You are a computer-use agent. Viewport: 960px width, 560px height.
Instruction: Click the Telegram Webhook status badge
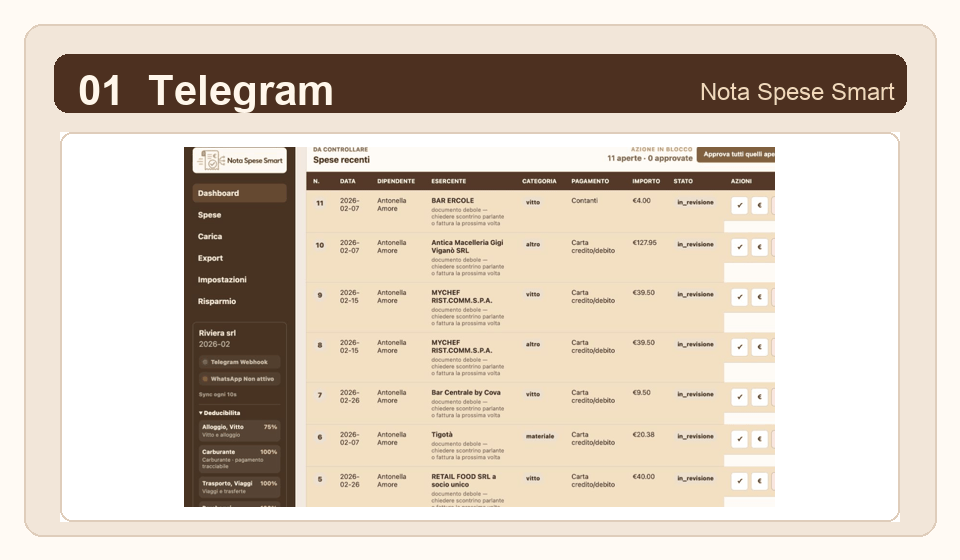coord(239,362)
